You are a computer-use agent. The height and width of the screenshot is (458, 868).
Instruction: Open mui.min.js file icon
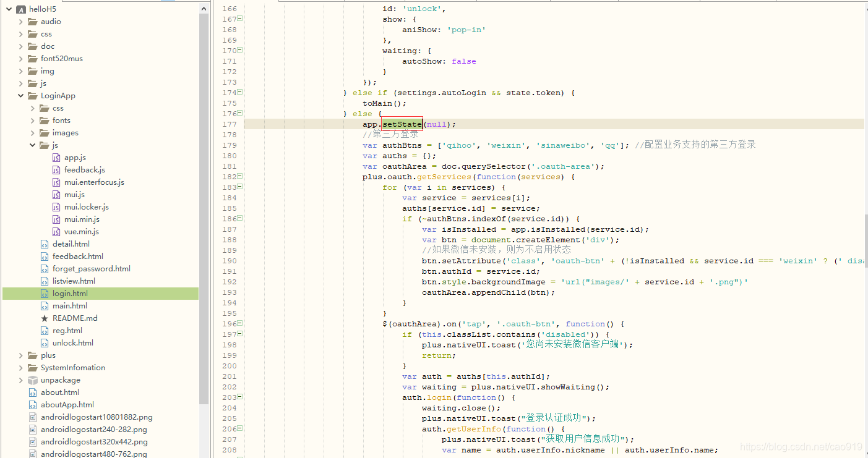tap(56, 219)
